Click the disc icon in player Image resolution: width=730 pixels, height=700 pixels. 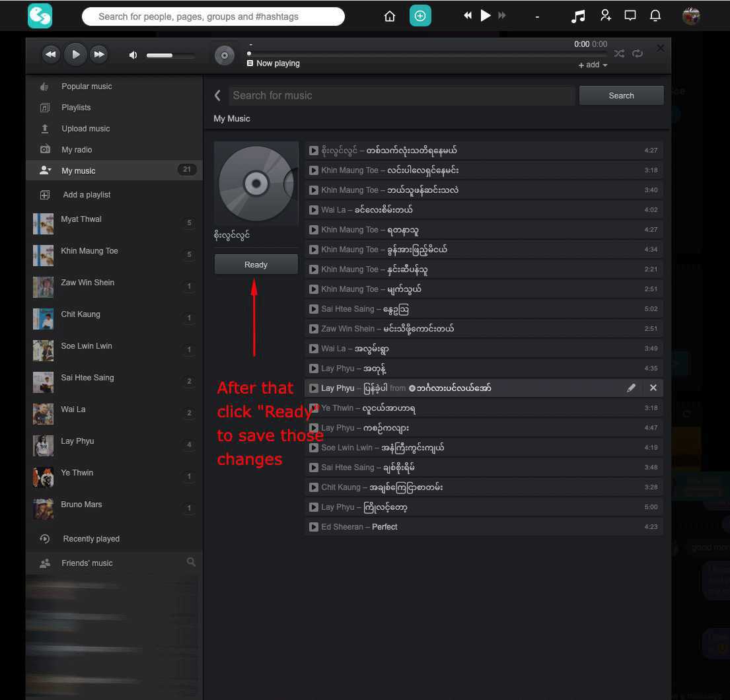click(x=225, y=55)
